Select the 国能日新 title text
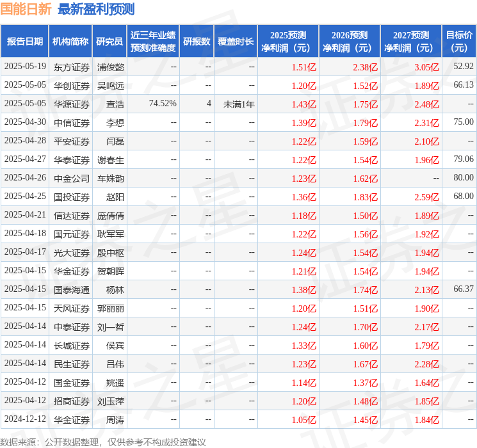The image size is (477, 448). tap(26, 9)
